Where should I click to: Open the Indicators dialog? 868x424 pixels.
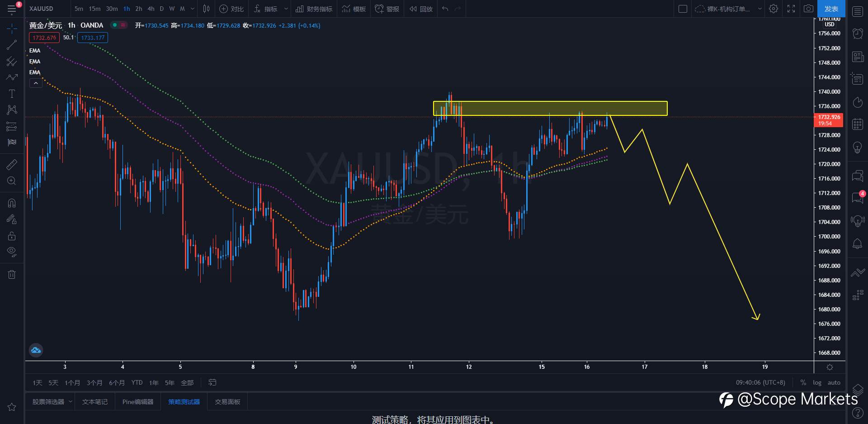266,9
